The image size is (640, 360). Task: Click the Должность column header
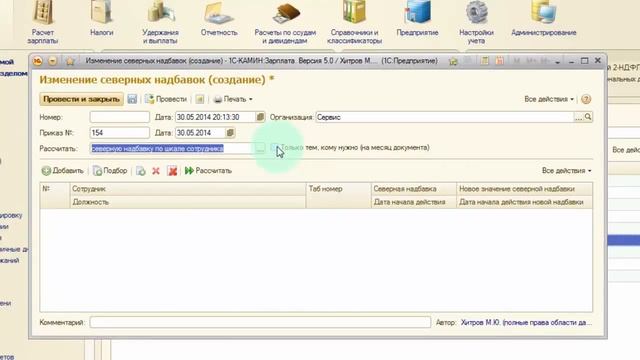coord(188,202)
